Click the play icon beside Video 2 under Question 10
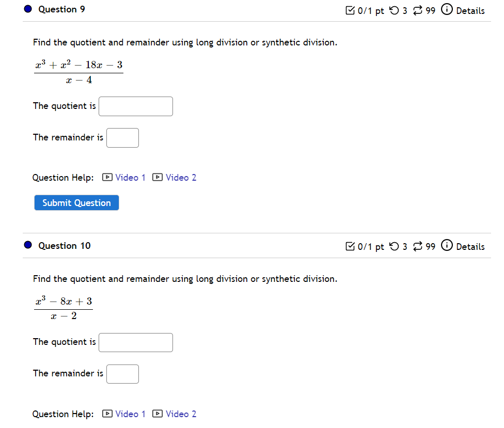The image size is (504, 428). [x=157, y=414]
